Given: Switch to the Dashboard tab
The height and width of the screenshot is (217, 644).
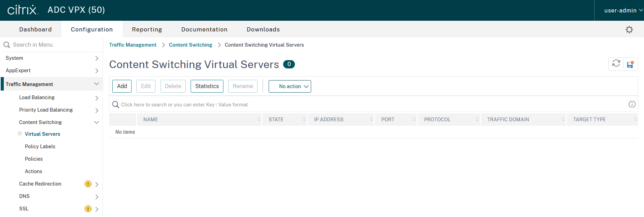Looking at the screenshot, I should point(36,29).
